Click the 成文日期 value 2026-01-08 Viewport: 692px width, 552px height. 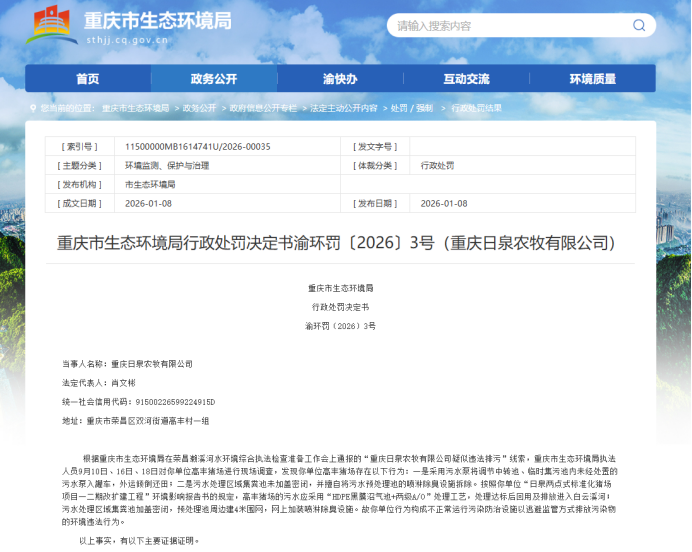coord(148,203)
